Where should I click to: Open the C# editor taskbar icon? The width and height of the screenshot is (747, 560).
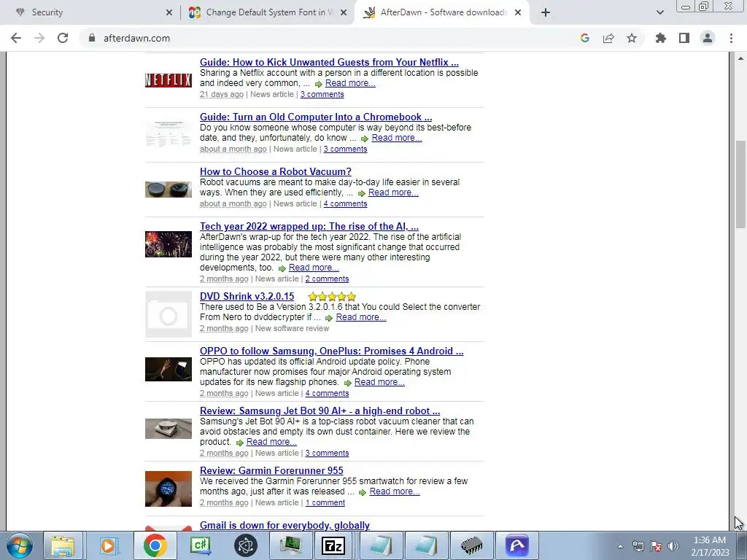[200, 545]
